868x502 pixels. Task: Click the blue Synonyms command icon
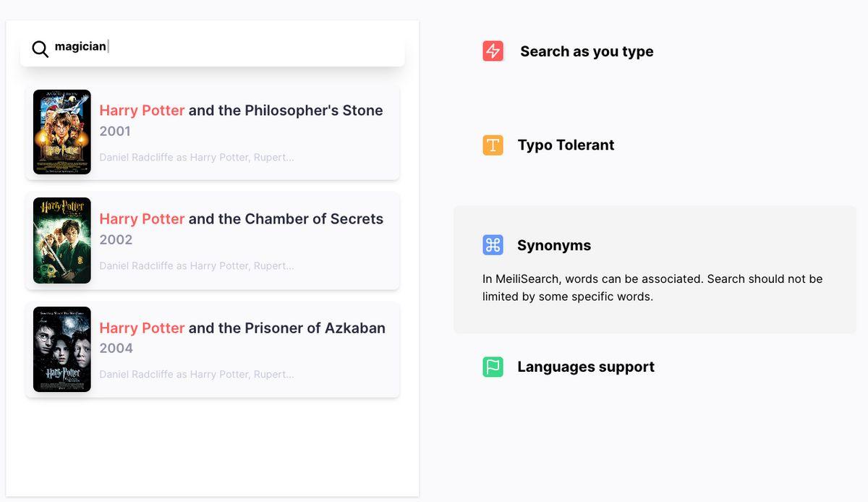click(x=493, y=245)
